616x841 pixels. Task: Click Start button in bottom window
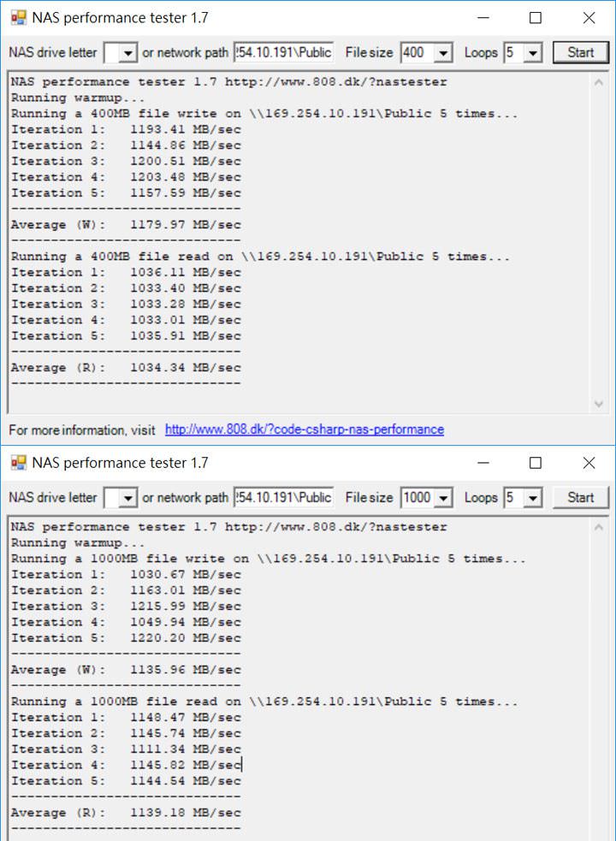click(581, 498)
